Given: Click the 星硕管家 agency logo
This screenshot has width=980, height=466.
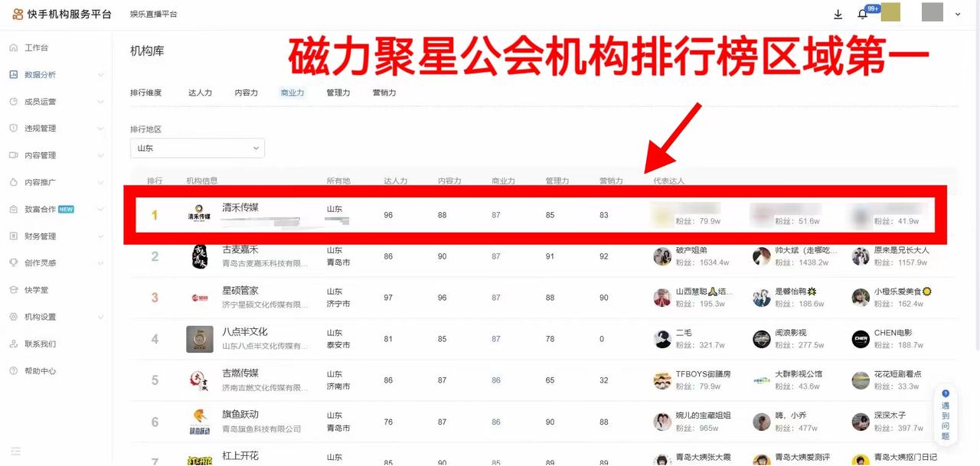Looking at the screenshot, I should click(x=200, y=298).
